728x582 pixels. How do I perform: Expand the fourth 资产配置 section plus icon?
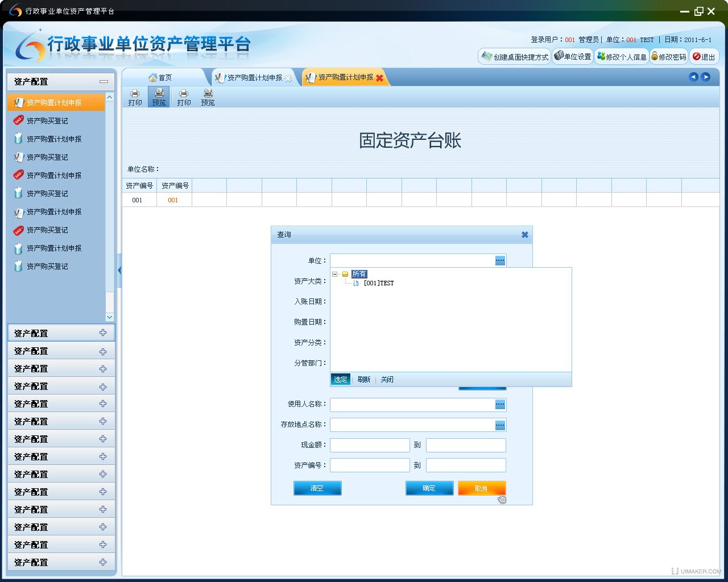click(103, 369)
